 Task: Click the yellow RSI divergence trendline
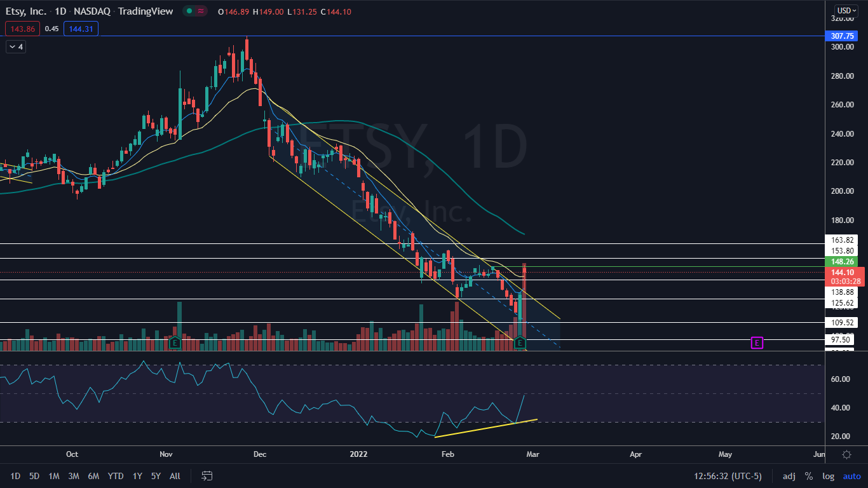[486, 428]
